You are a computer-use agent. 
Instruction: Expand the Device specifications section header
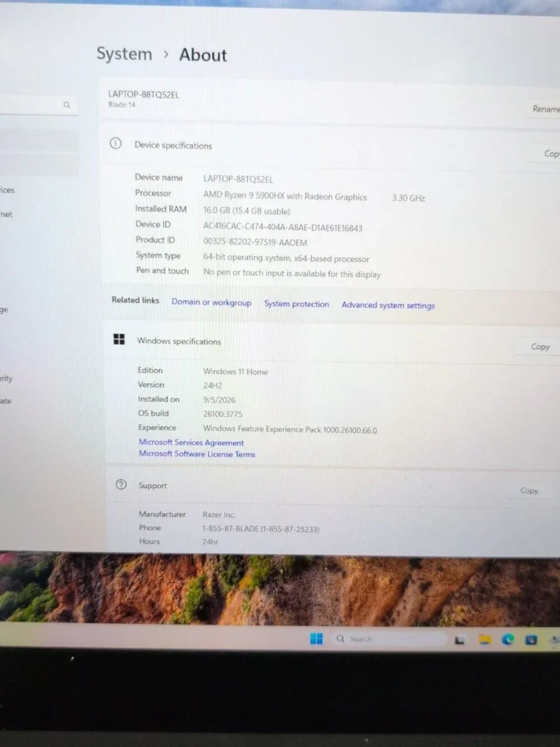tap(330, 147)
